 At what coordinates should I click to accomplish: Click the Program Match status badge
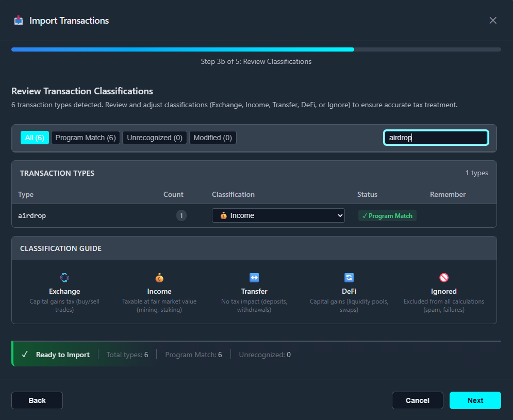[x=387, y=216]
